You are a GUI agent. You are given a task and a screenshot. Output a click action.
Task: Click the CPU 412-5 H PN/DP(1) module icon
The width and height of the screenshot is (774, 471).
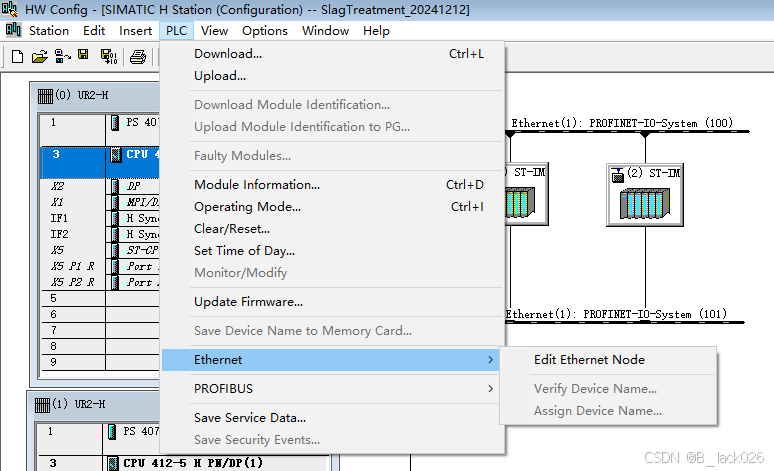click(114, 464)
